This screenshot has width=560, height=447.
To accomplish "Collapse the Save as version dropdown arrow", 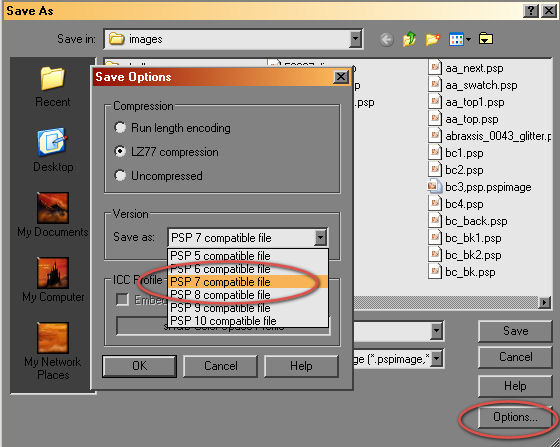I will click(320, 237).
